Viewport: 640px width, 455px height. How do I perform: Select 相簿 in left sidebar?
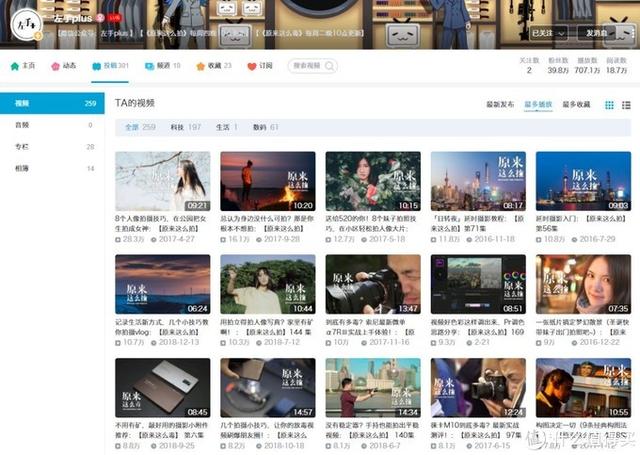pyautogui.click(x=52, y=168)
